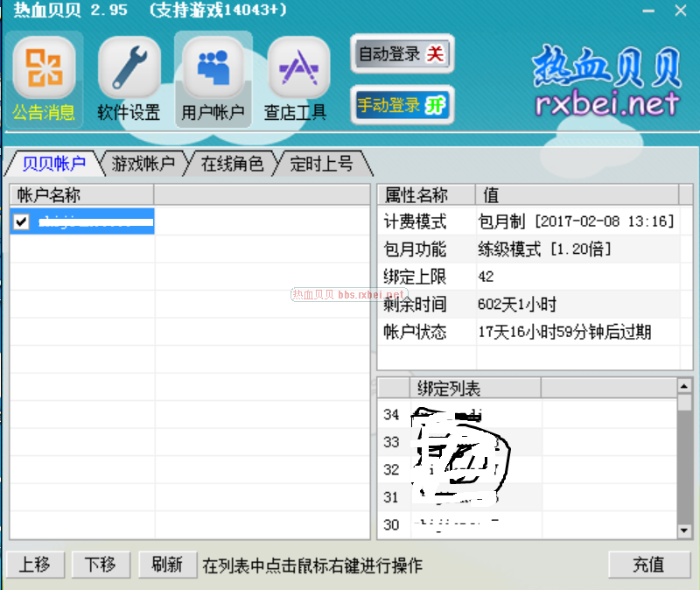Minimize the window using the title bar dash
Screen dimensions: 700x590
(x=648, y=11)
